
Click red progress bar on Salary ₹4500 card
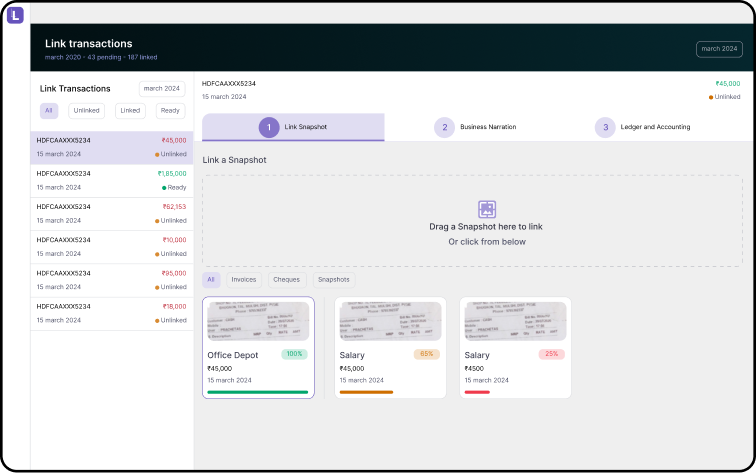477,392
